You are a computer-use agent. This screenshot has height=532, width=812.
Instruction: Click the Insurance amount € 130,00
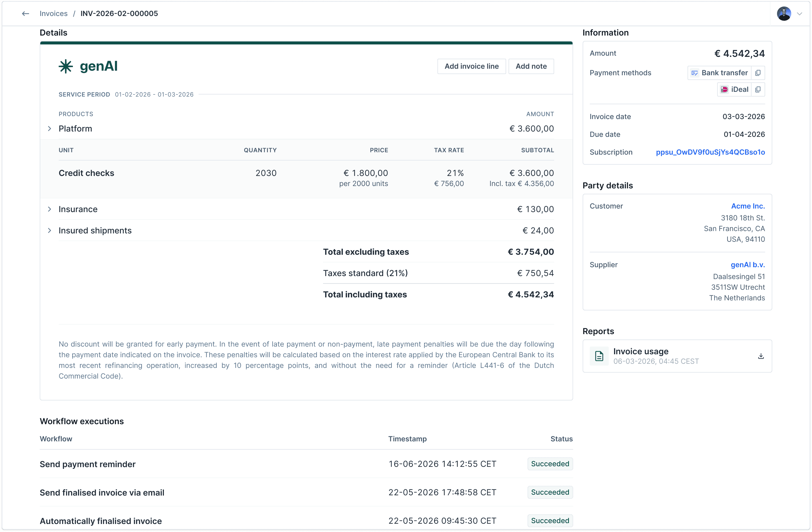pos(536,209)
